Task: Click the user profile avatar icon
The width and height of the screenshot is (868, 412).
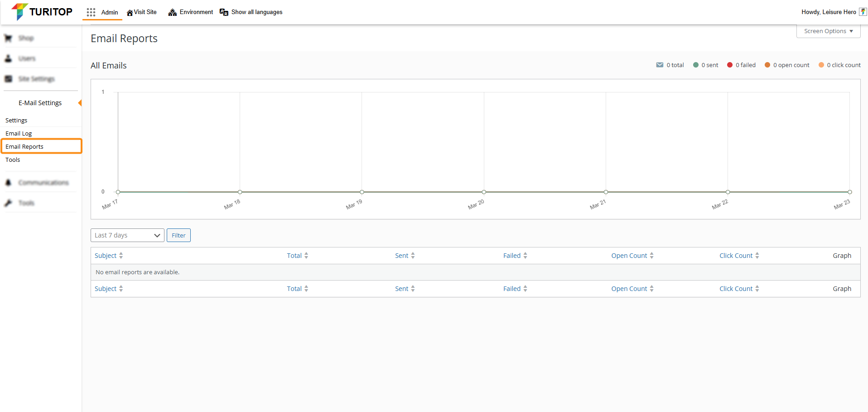Action: point(863,12)
